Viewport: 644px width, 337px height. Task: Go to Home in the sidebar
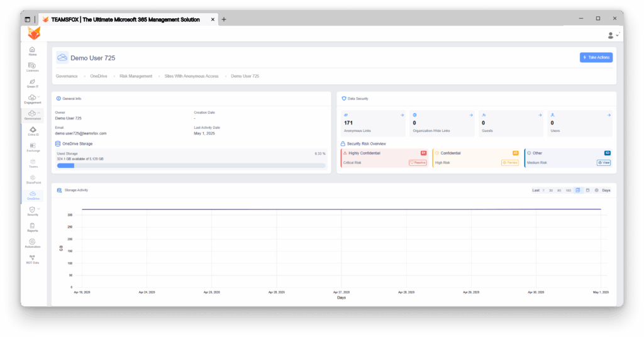click(33, 52)
